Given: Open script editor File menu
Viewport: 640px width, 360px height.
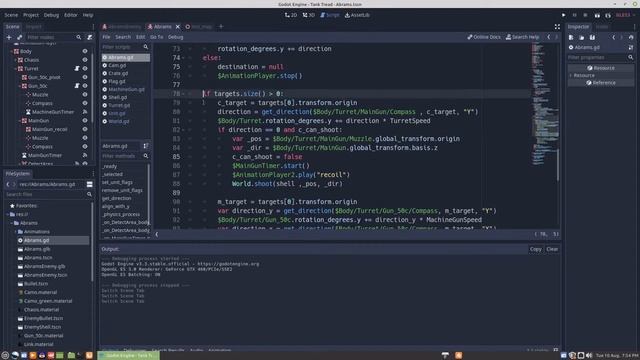Looking at the screenshot, I should pyautogui.click(x=106, y=37).
